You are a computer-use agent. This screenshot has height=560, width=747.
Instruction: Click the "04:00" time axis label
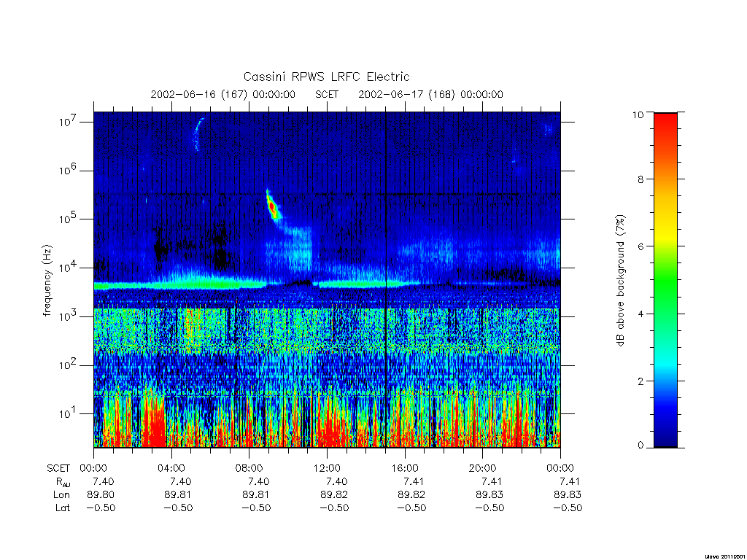pos(171,468)
